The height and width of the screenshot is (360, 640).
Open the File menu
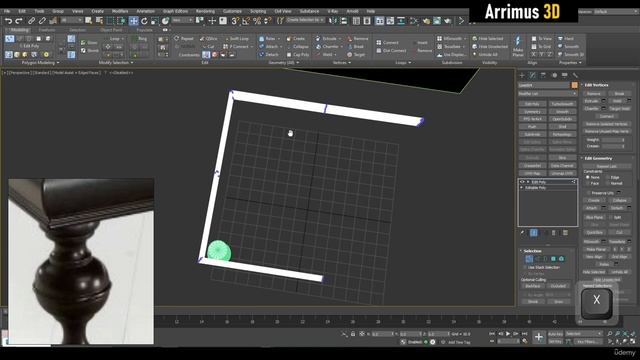tap(7, 11)
